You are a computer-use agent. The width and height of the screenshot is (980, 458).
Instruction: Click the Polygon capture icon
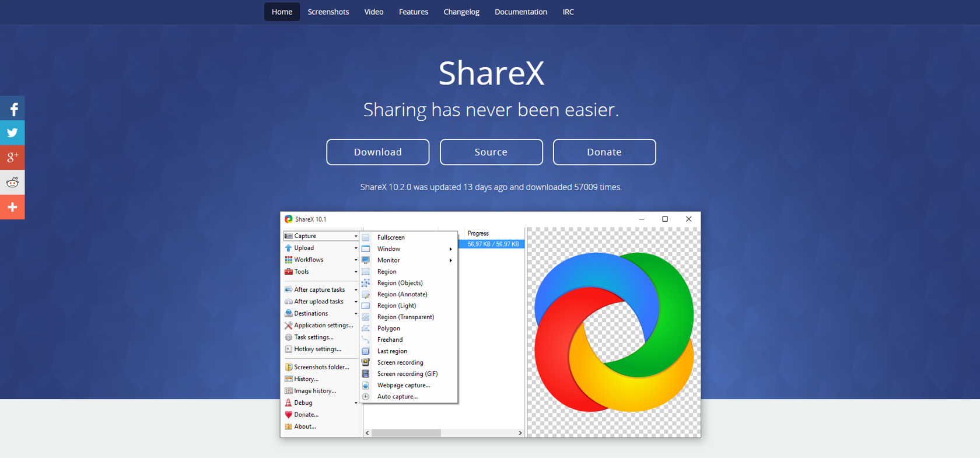(x=366, y=328)
